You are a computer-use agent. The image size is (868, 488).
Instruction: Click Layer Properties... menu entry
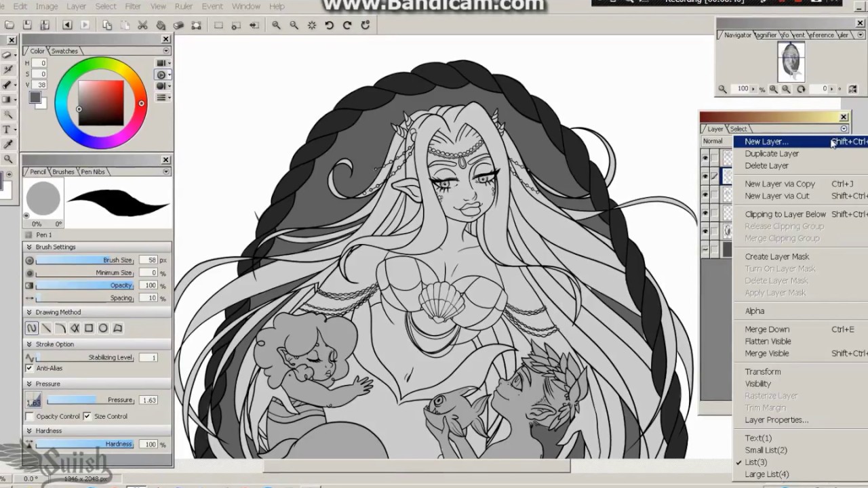(776, 420)
